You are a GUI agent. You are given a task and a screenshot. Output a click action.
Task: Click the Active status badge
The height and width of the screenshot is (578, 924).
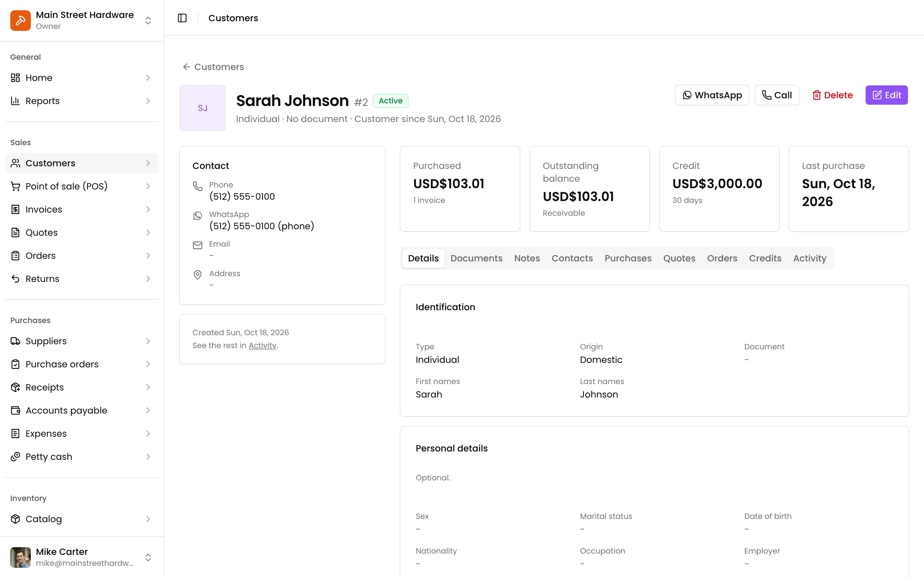click(x=390, y=101)
